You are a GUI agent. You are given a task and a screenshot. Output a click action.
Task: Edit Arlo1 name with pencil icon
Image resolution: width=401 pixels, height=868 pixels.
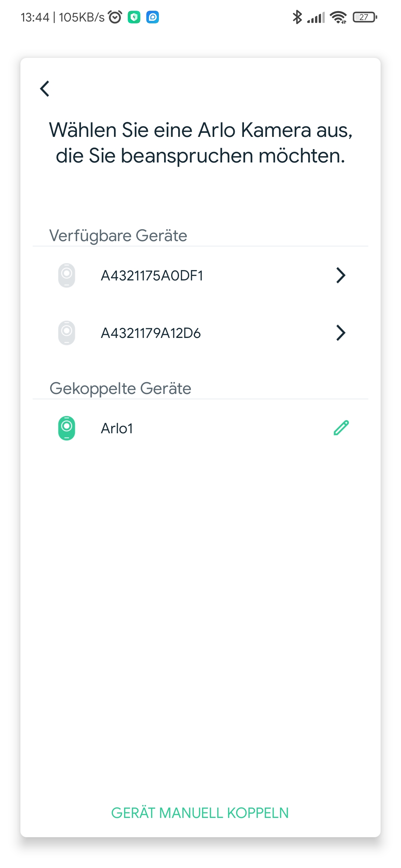point(341,428)
